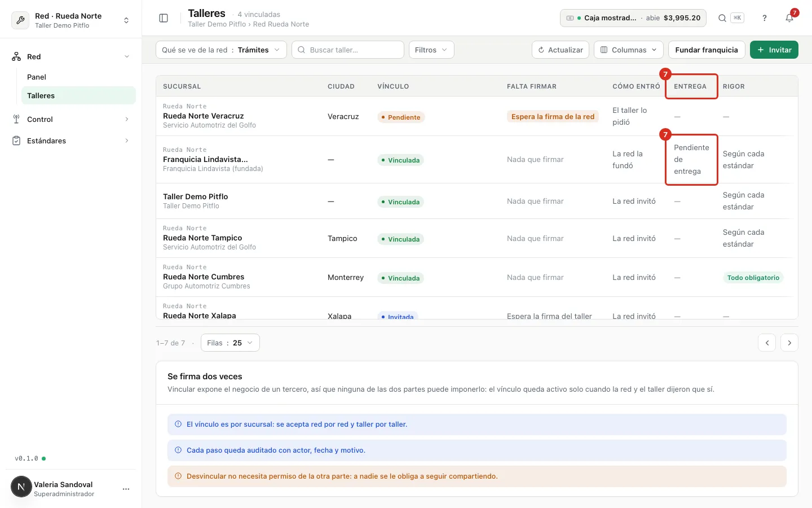The width and height of the screenshot is (812, 508).
Task: Expand the Control section chevron
Action: [x=127, y=119]
